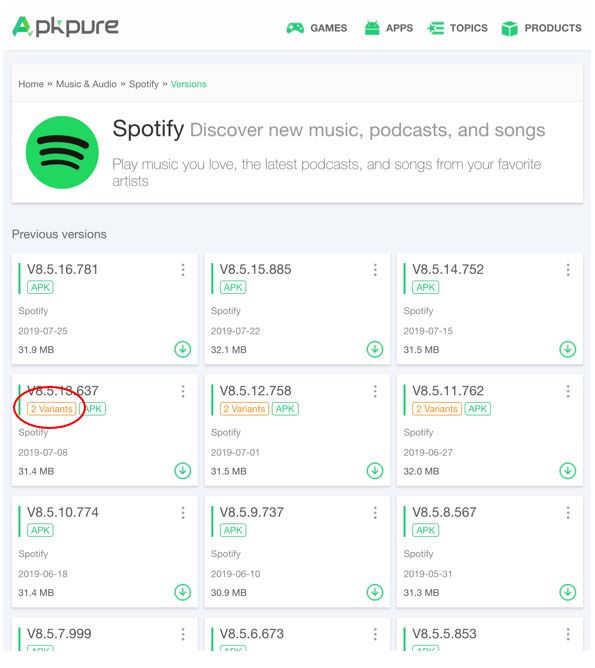Follow the Music & Audio breadcrumb link
The height and width of the screenshot is (668, 595).
point(86,84)
